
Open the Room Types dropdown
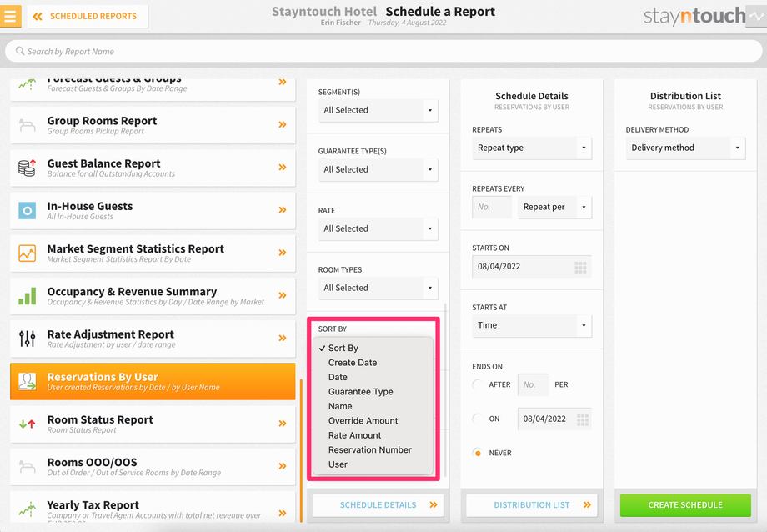coord(378,288)
